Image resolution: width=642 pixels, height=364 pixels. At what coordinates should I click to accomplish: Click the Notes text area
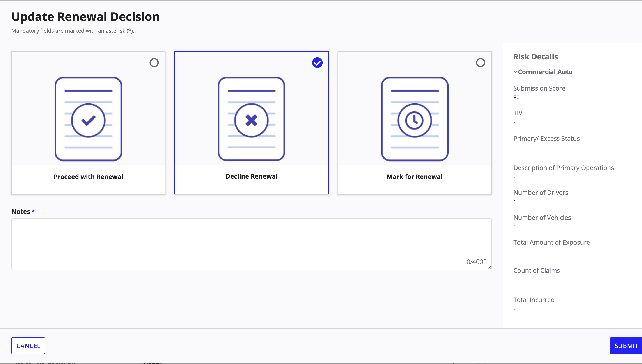point(251,244)
